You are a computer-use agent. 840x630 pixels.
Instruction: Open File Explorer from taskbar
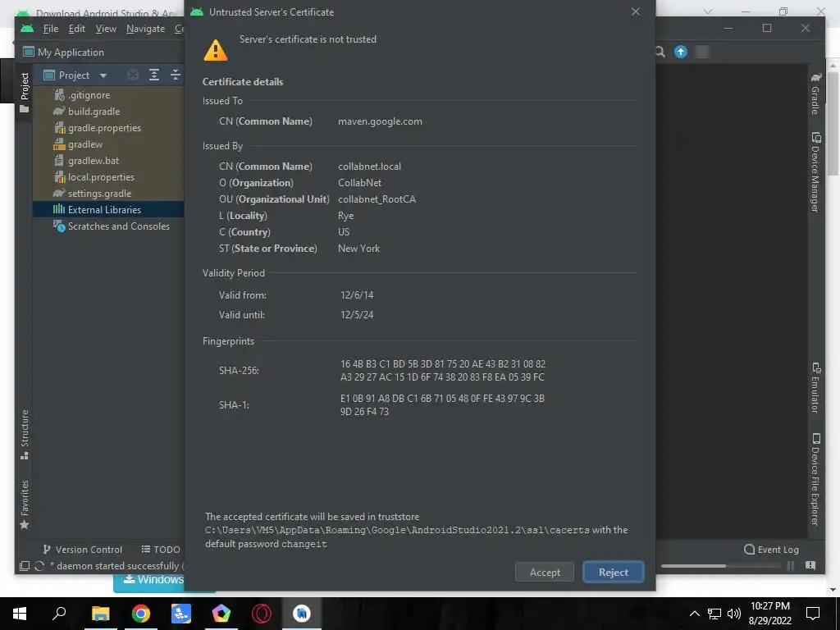coord(100,614)
